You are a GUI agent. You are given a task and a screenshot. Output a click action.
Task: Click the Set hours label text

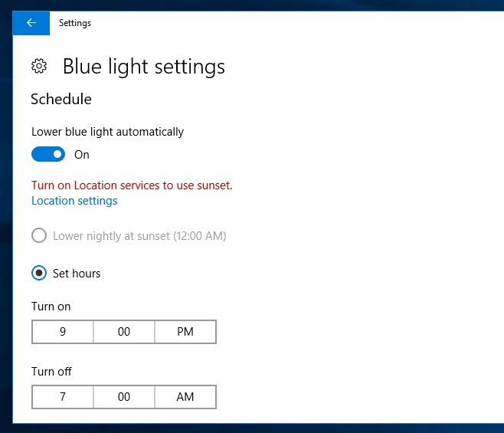click(77, 274)
